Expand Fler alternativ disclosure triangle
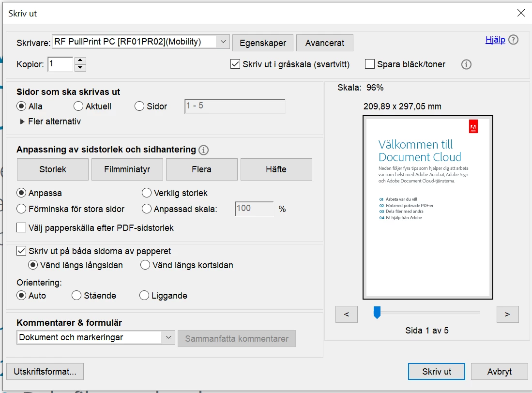 [22, 121]
